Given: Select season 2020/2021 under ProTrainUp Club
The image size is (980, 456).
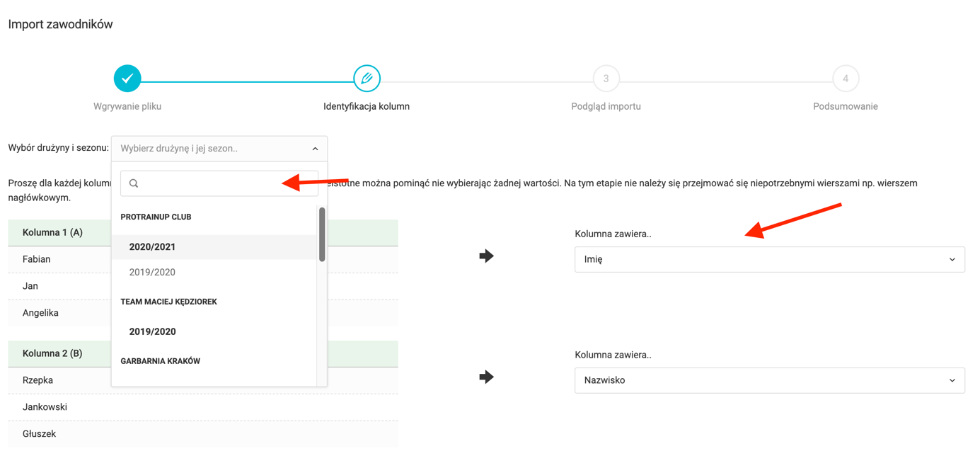Looking at the screenshot, I should pyautogui.click(x=152, y=247).
